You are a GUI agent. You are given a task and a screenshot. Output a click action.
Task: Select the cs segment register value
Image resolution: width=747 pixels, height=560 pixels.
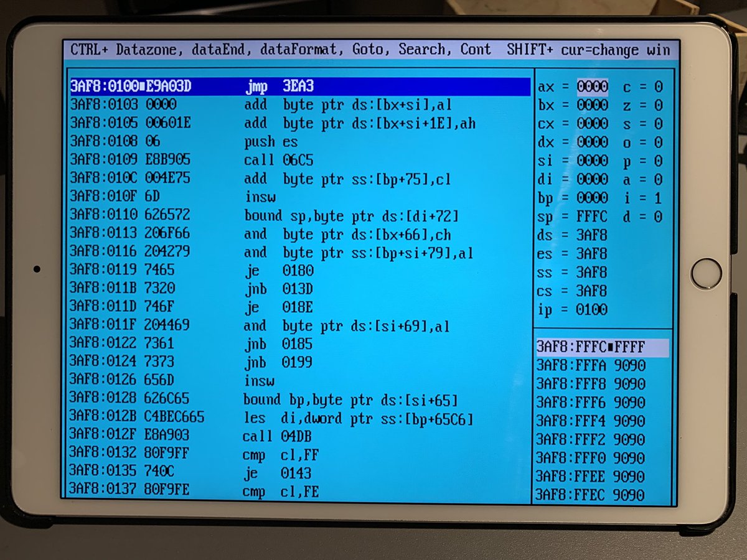[x=593, y=291]
